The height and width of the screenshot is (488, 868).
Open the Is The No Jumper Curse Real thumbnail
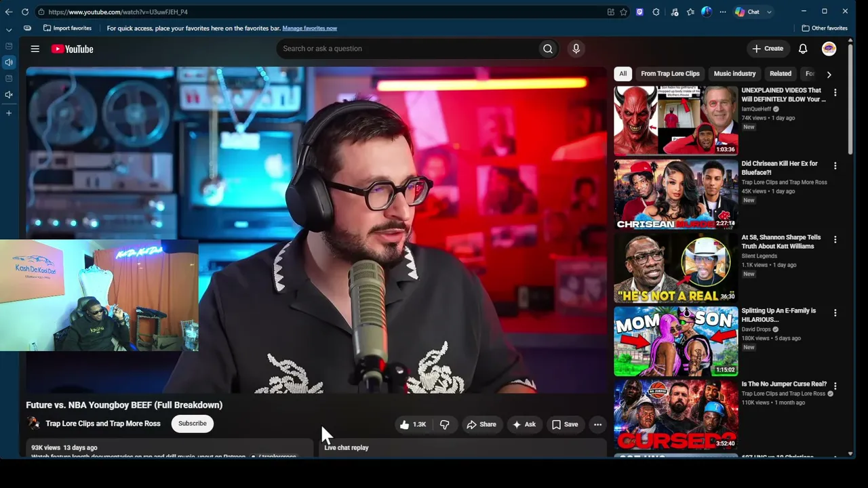tap(676, 414)
